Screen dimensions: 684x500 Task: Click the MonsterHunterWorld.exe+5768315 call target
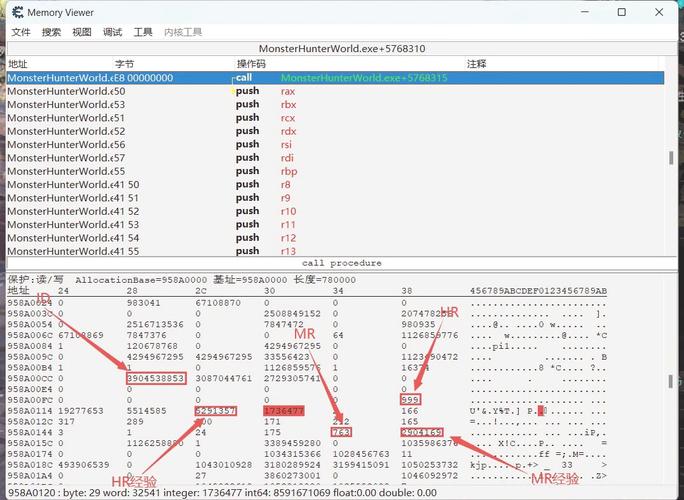click(364, 78)
